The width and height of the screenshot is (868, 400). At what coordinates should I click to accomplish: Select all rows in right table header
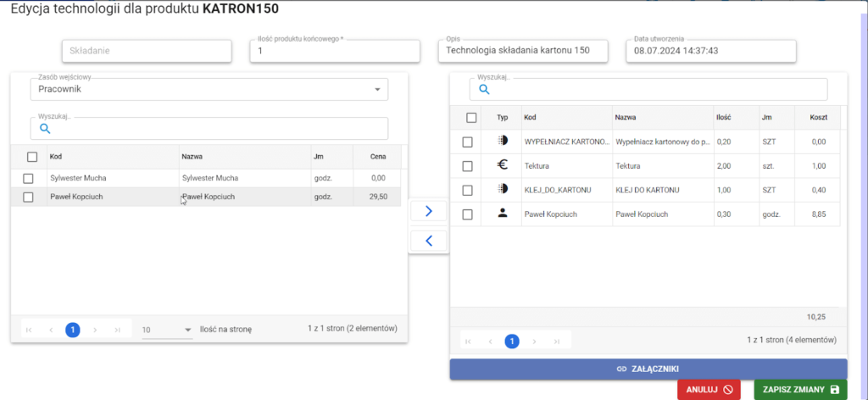click(471, 118)
